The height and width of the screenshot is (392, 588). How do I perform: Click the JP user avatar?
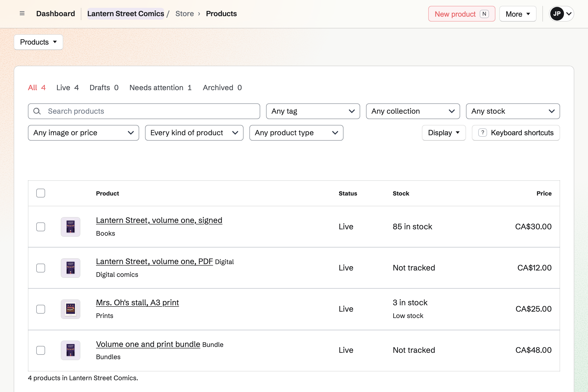[556, 14]
